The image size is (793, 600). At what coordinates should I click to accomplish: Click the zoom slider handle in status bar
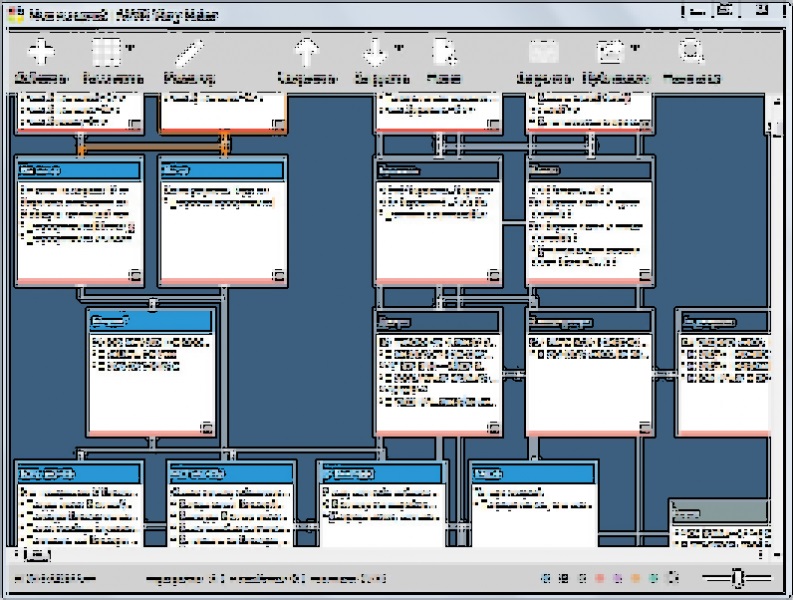737,578
